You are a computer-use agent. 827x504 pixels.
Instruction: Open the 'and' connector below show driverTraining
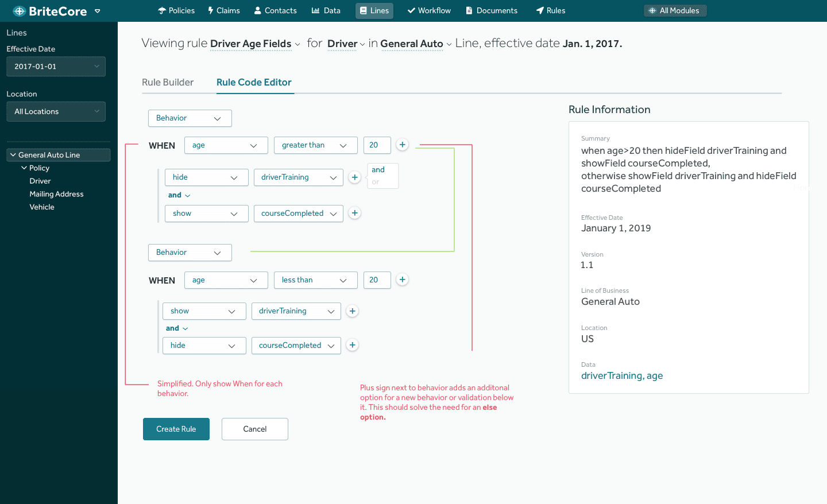[x=177, y=328]
